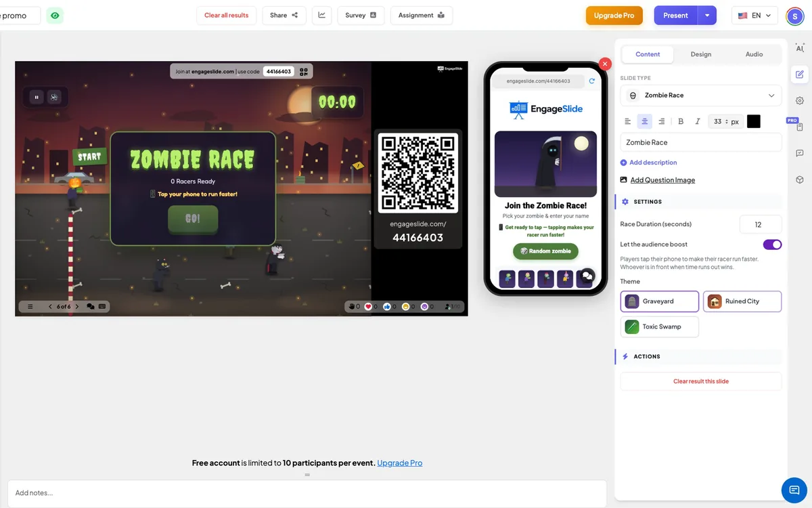Align text left
Image resolution: width=812 pixels, height=508 pixels.
627,121
